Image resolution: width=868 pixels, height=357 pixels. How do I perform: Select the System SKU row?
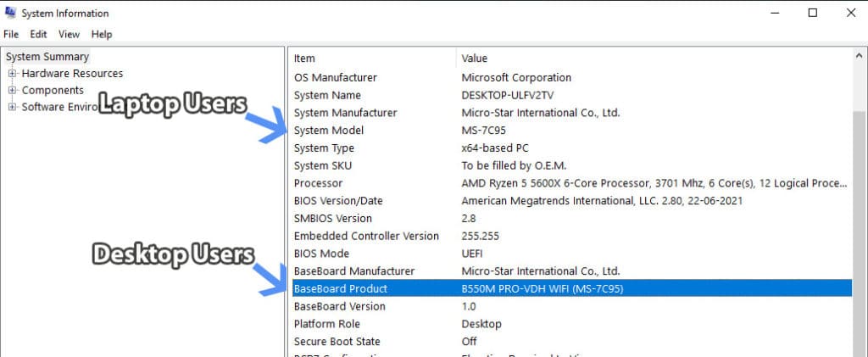click(571, 165)
